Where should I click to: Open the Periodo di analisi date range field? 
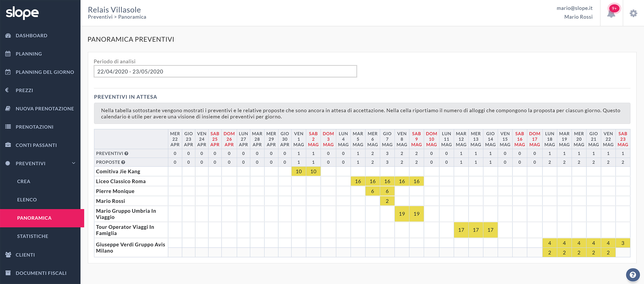[x=225, y=71]
